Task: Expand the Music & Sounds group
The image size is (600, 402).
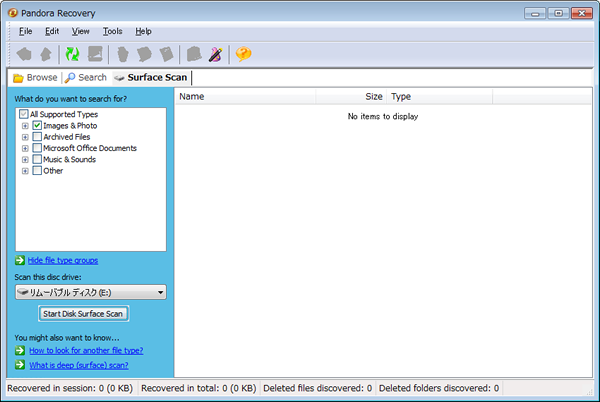Action: tap(25, 159)
